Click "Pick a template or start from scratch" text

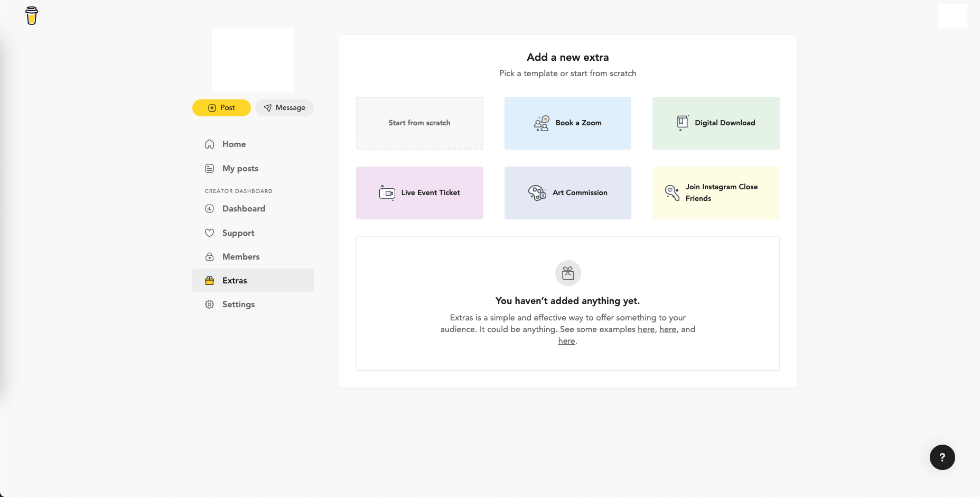[568, 73]
